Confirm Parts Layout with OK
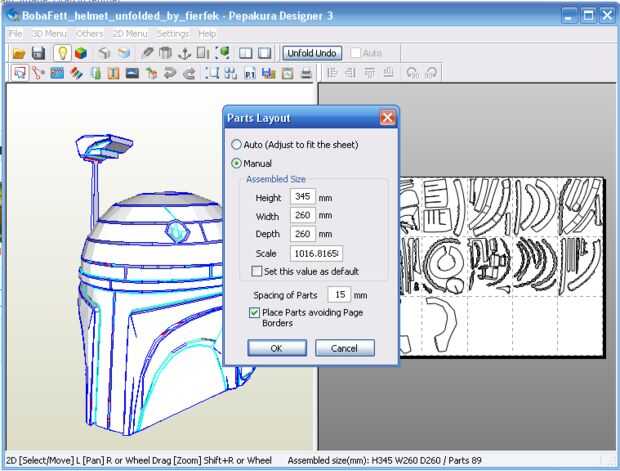 (277, 348)
